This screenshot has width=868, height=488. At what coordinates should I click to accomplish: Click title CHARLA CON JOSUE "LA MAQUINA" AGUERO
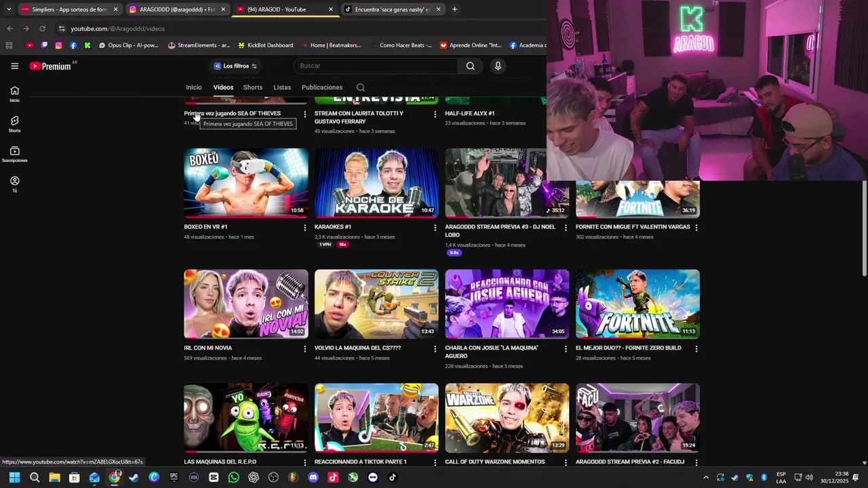coord(492,352)
